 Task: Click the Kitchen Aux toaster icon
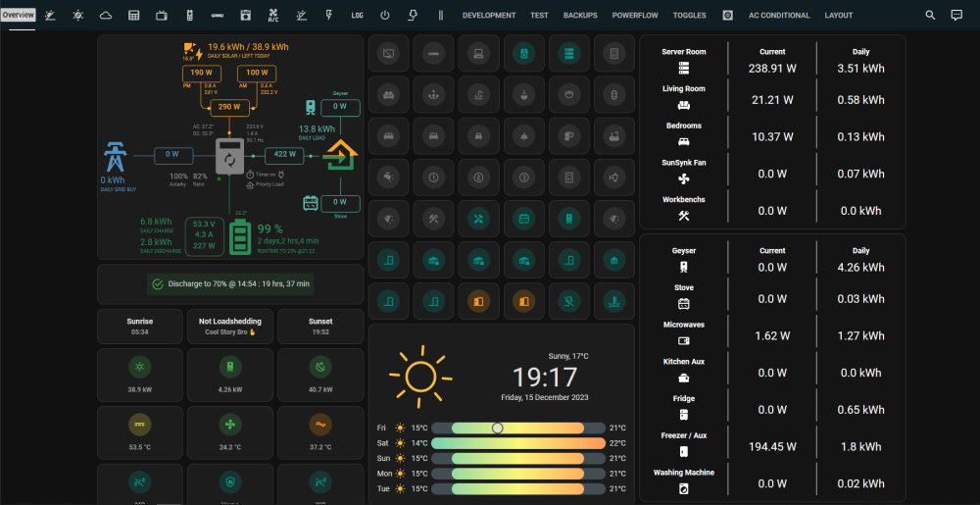684,379
